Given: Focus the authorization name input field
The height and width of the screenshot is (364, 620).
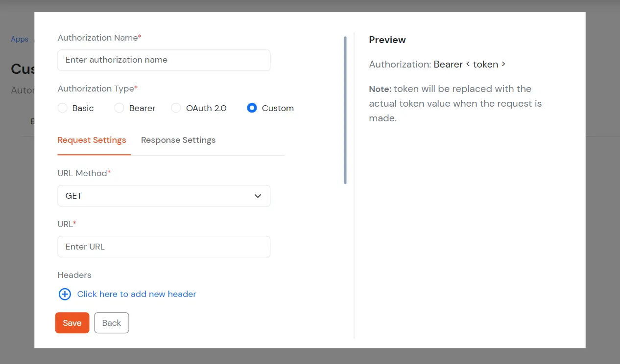Looking at the screenshot, I should 164,60.
